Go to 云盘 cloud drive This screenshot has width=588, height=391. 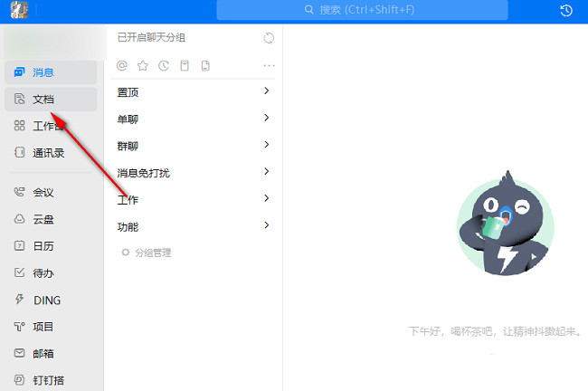pyautogui.click(x=51, y=219)
